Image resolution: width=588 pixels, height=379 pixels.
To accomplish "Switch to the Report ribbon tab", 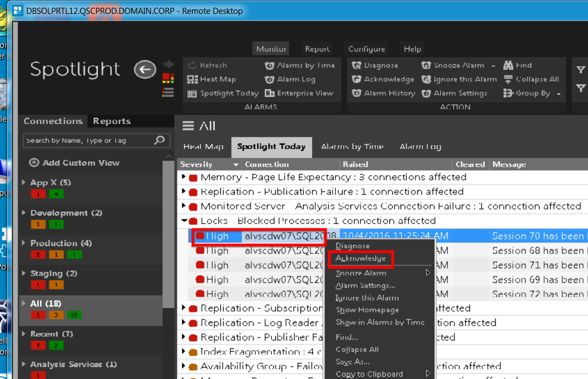I will coord(317,49).
